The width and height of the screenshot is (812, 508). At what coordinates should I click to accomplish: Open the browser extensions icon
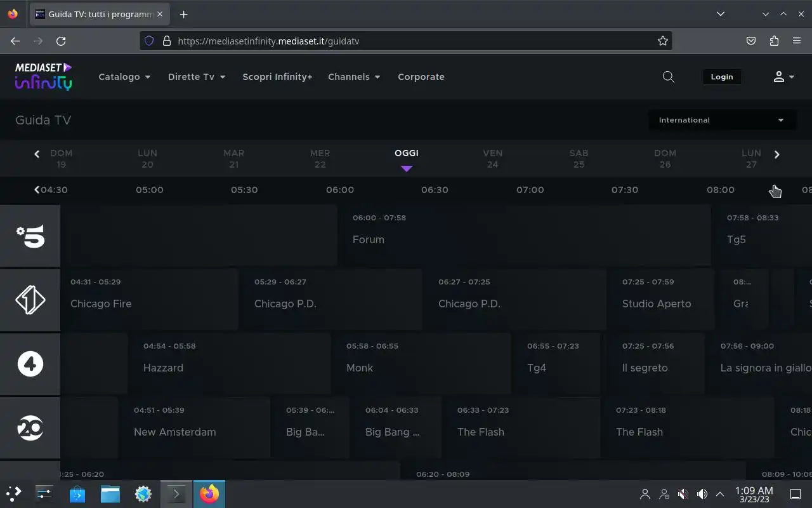(774, 41)
